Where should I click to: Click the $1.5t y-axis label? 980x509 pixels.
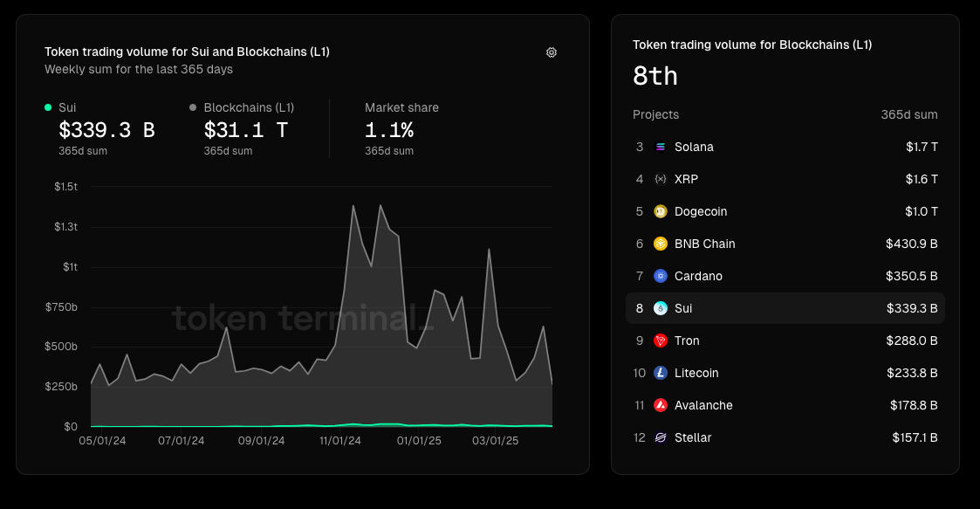[x=65, y=187]
